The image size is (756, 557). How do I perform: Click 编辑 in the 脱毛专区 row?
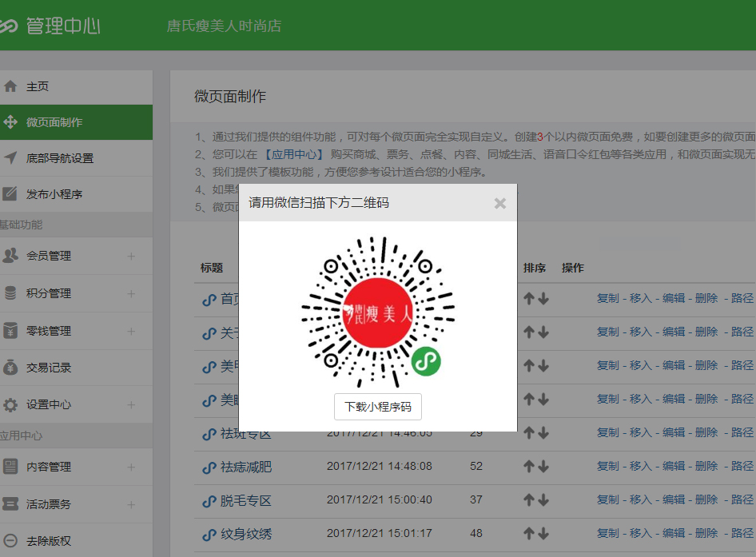[674, 499]
